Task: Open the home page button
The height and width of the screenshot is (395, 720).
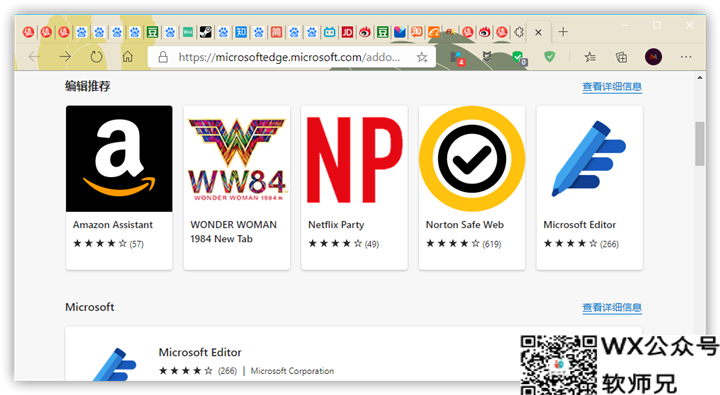Action: (x=128, y=57)
